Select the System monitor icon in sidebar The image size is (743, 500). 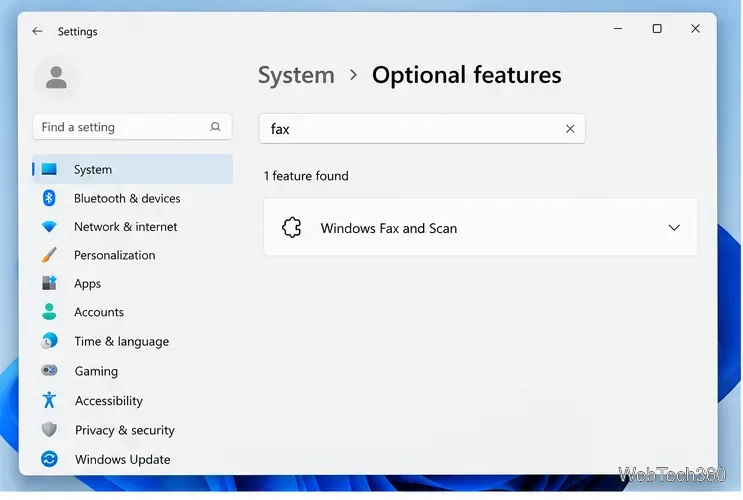[49, 169]
